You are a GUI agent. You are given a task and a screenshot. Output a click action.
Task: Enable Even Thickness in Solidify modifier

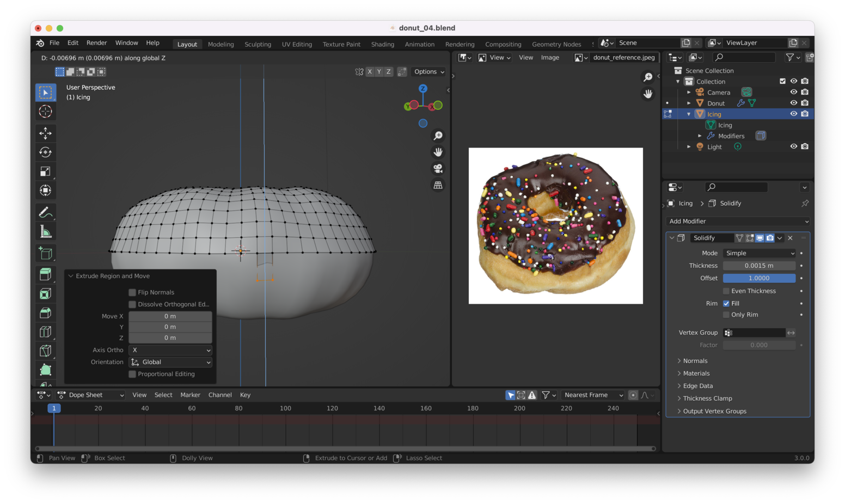click(726, 291)
